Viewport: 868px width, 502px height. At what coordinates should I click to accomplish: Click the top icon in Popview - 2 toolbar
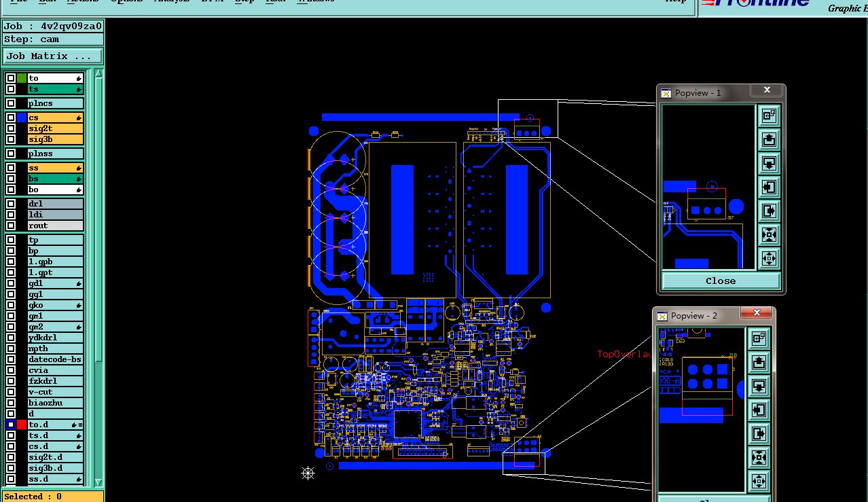[759, 338]
